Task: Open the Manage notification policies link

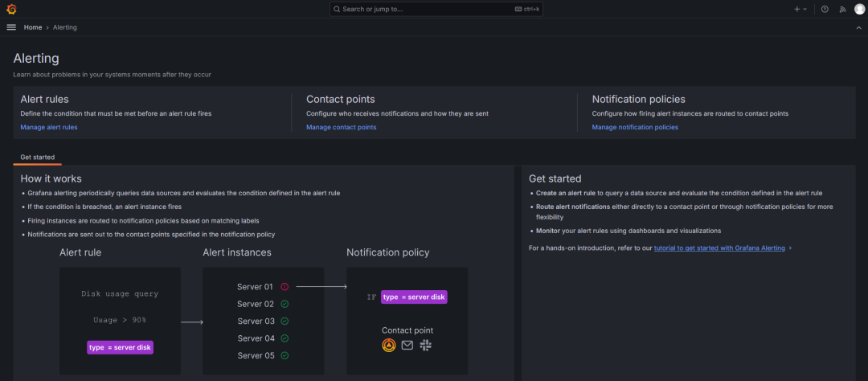Action: [x=635, y=127]
